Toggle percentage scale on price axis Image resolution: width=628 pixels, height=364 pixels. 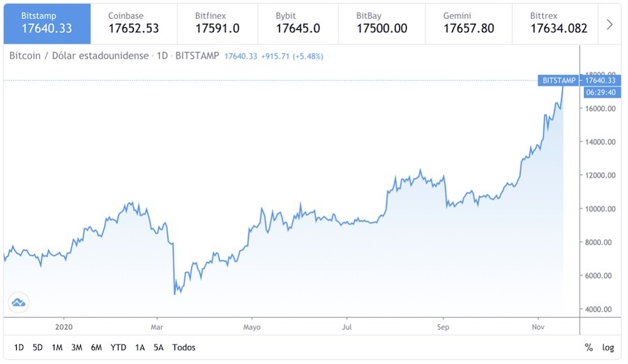(589, 347)
